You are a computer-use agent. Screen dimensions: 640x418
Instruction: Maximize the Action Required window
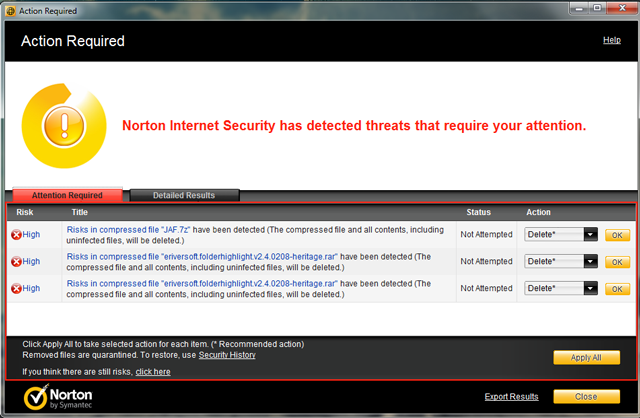[x=597, y=8]
